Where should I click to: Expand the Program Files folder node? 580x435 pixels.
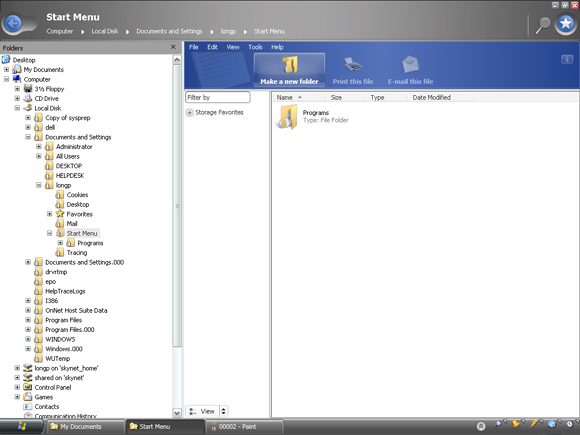tap(28, 320)
